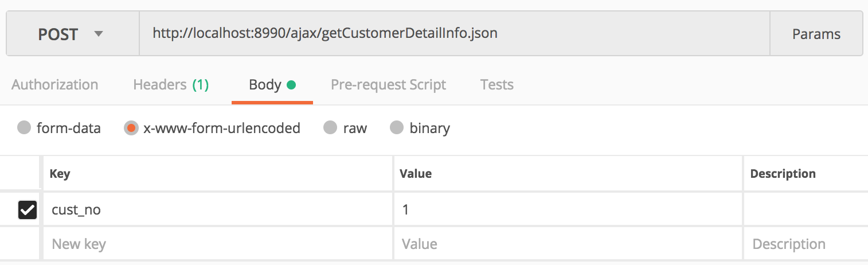Image resolution: width=868 pixels, height=265 pixels.
Task: Open the Pre-request Script tab
Action: 388,85
